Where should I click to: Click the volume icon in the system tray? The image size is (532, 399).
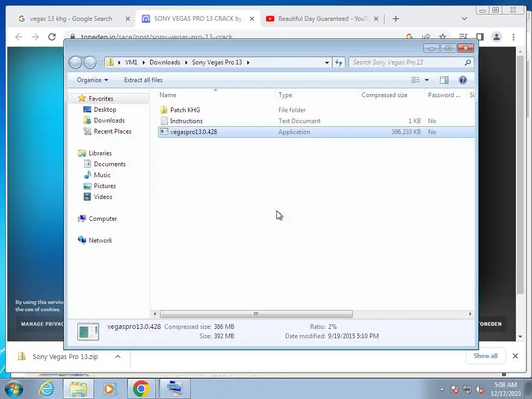pyautogui.click(x=480, y=390)
